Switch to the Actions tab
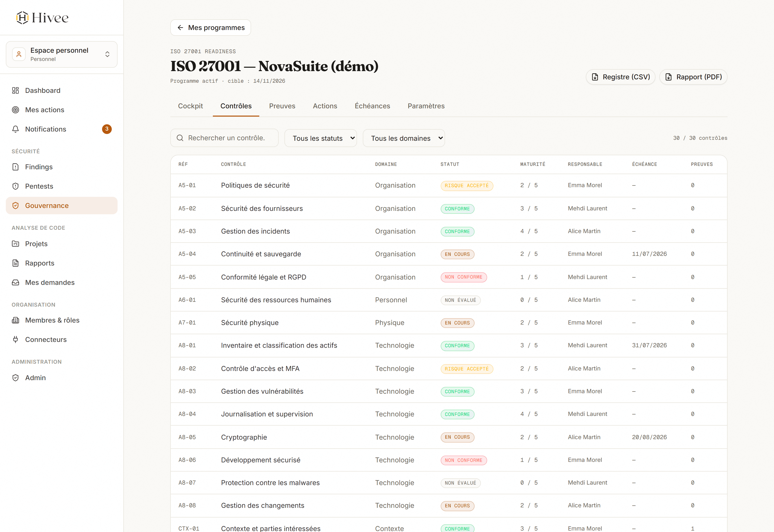The height and width of the screenshot is (532, 774). (325, 106)
